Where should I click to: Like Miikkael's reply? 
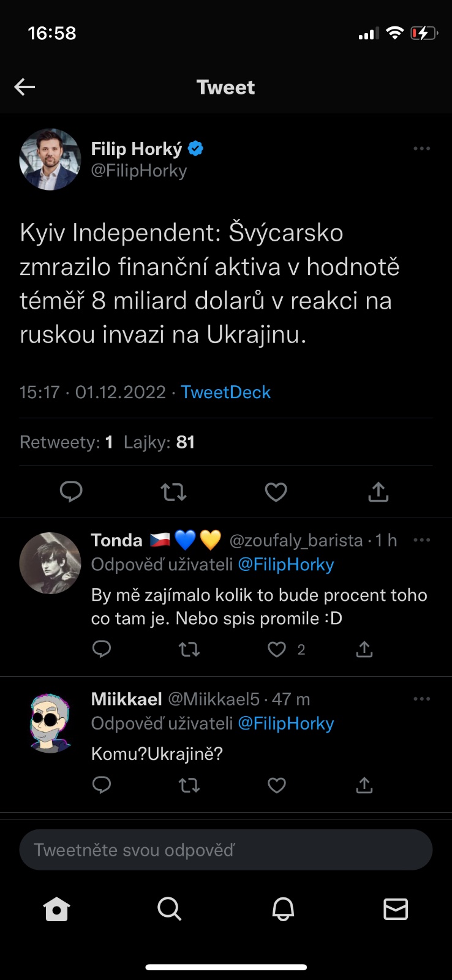click(277, 785)
